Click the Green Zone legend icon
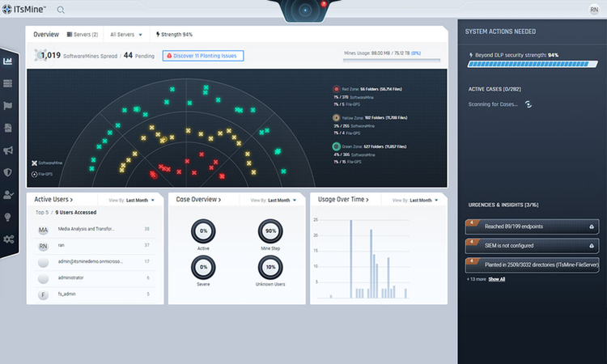 [336, 146]
